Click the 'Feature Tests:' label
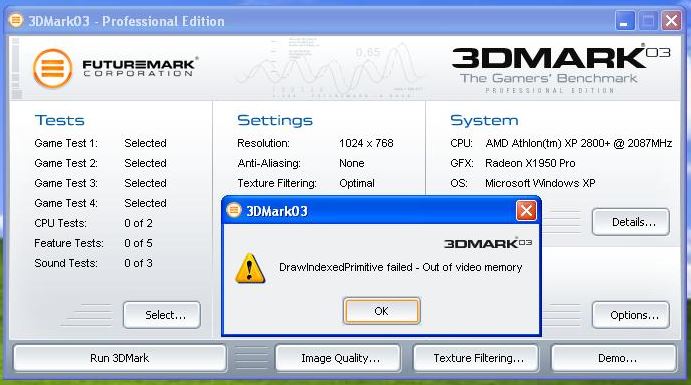 [69, 243]
